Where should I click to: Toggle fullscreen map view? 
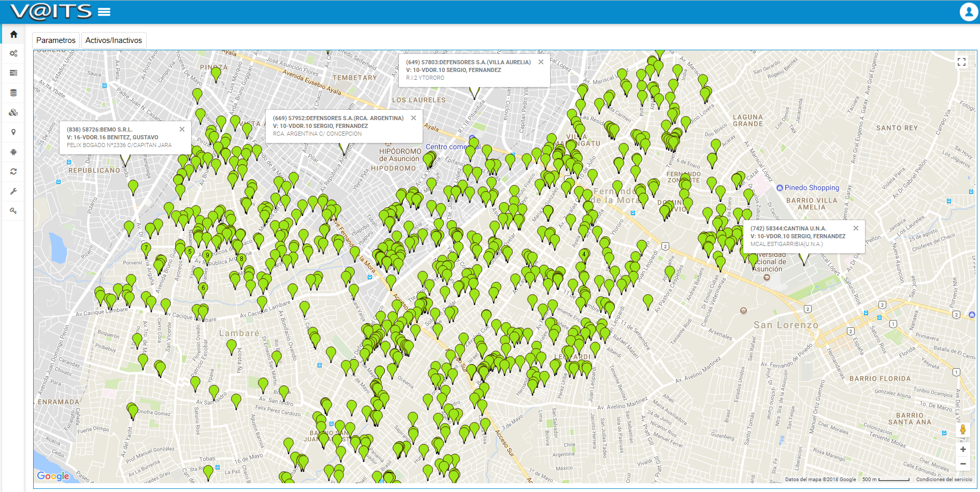pyautogui.click(x=962, y=62)
